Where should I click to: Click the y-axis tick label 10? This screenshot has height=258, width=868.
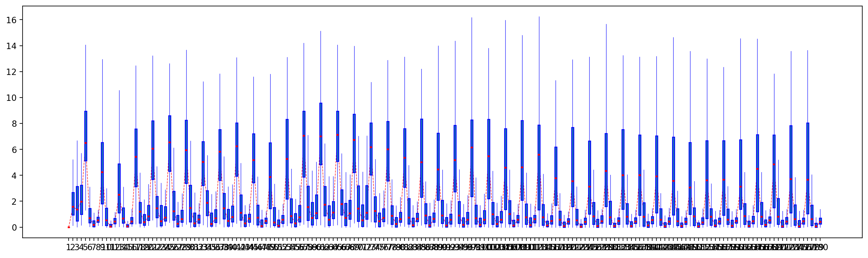tap(11, 98)
